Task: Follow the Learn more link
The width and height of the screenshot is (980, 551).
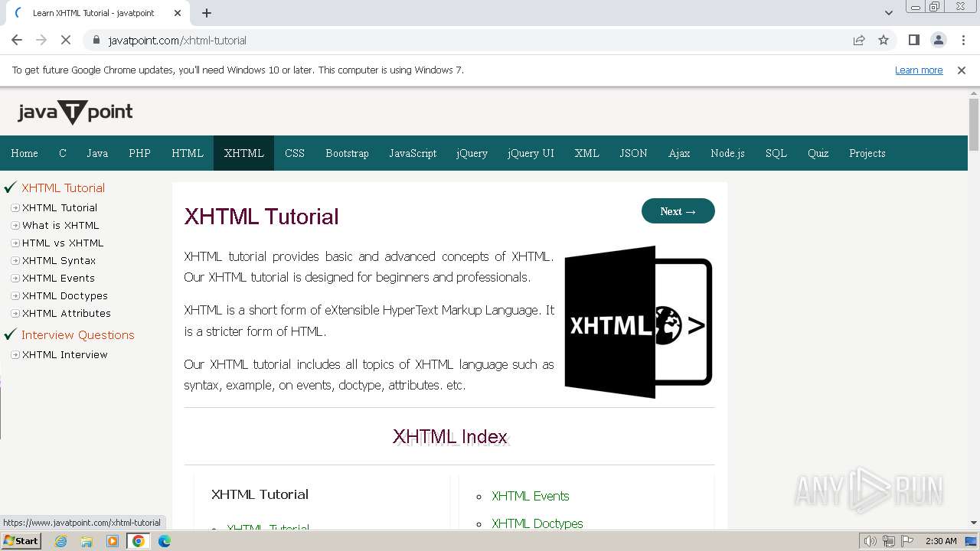Action: coord(919,70)
